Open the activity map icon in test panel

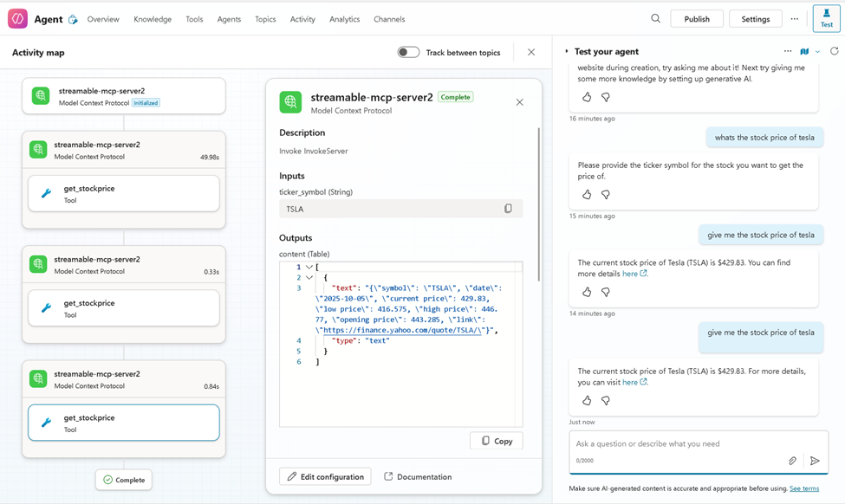coord(804,52)
